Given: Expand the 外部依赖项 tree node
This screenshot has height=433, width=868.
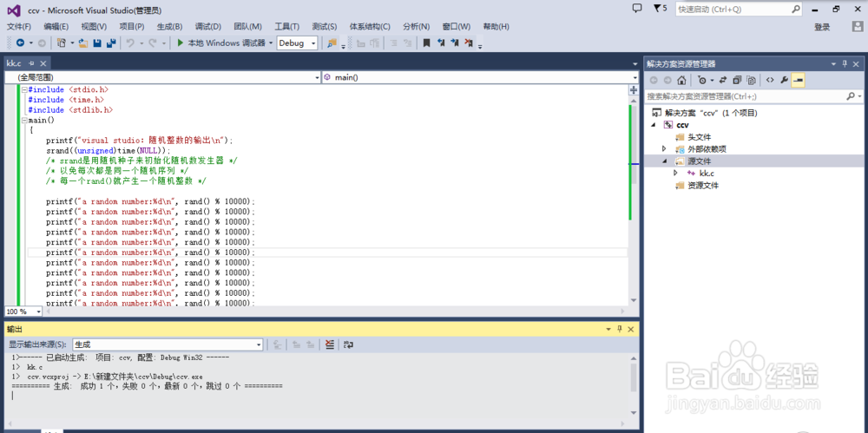Looking at the screenshot, I should pos(664,149).
